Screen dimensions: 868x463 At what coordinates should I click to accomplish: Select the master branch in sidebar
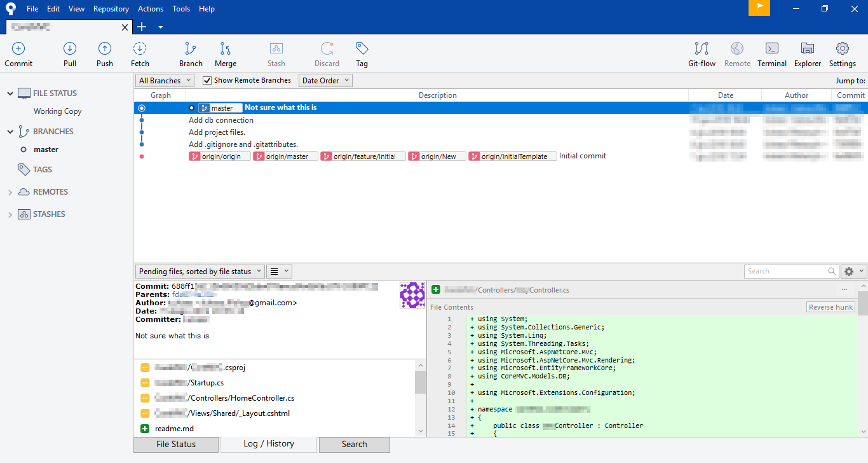coord(46,149)
